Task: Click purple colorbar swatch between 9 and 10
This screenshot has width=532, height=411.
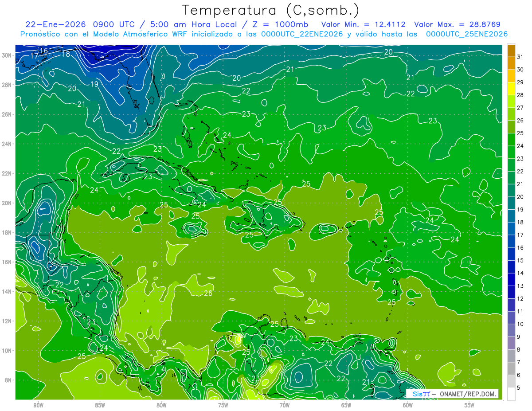Action: 511,331
